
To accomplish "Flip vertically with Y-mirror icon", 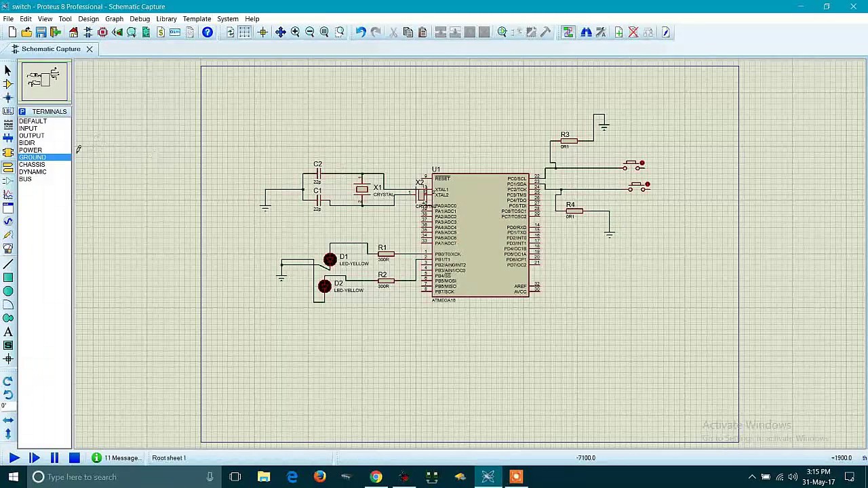I will coord(8,434).
